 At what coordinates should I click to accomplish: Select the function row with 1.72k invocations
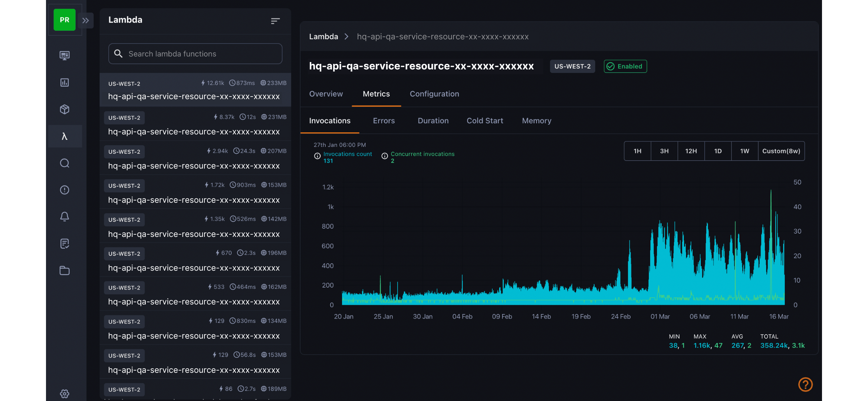click(195, 192)
